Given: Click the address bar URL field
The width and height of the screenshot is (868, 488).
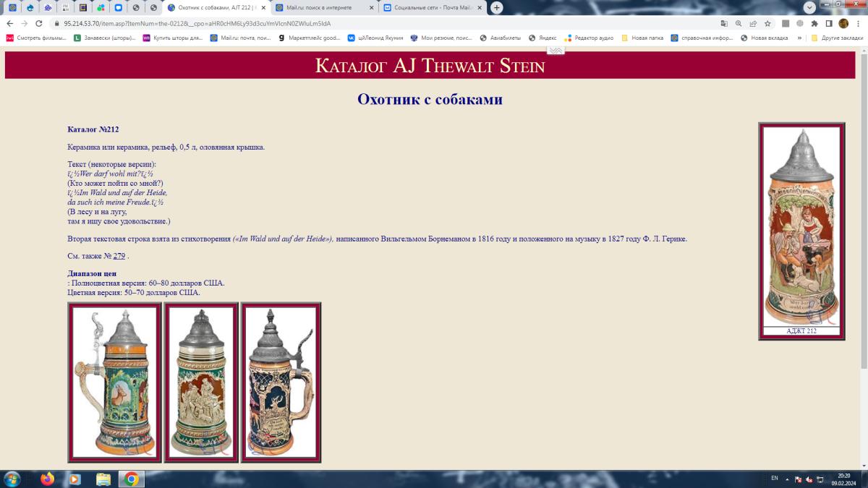Looking at the screenshot, I should coord(383,23).
